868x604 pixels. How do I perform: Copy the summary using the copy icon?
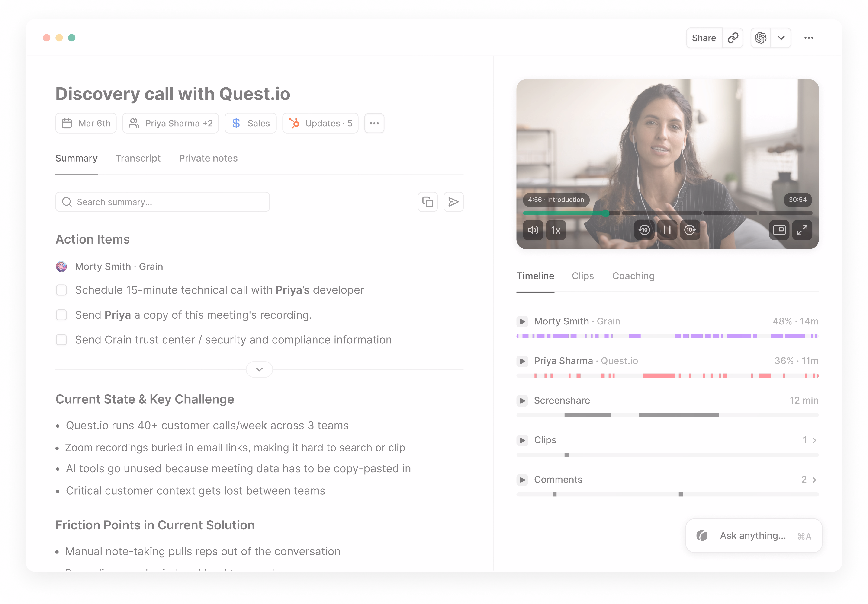428,202
